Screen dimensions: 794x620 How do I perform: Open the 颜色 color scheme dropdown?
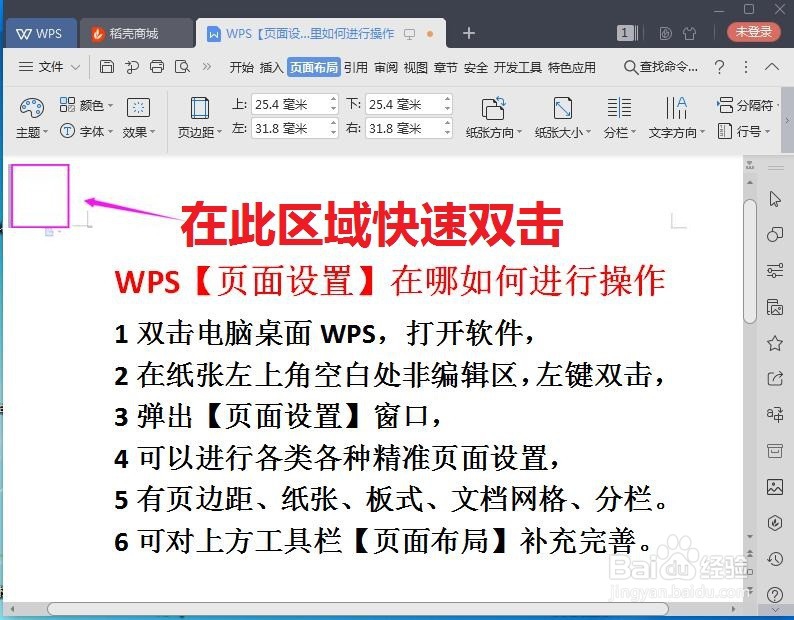86,105
